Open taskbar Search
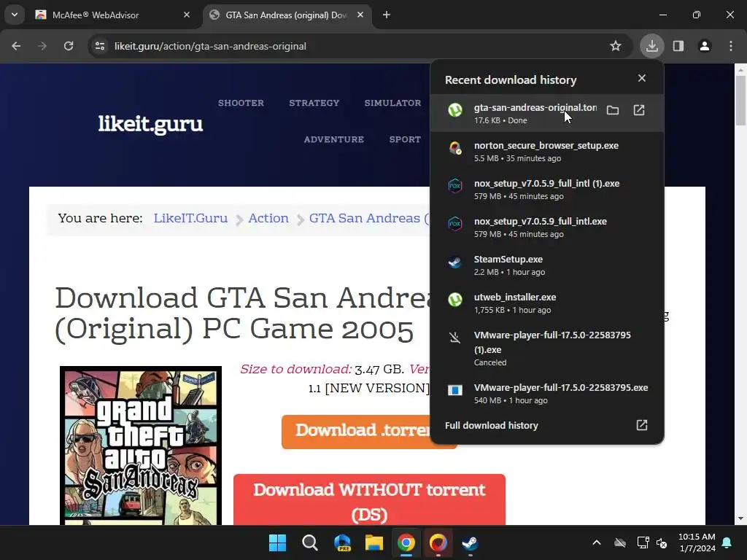 pos(309,542)
